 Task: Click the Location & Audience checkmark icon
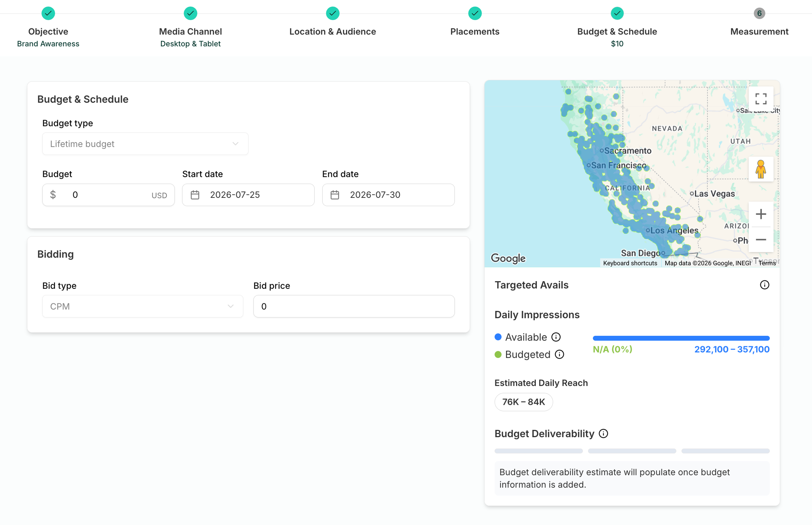[333, 13]
